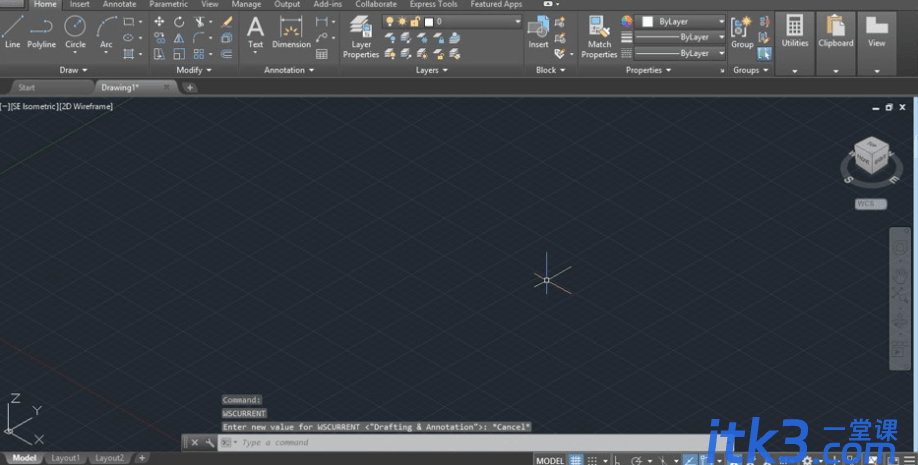Screen dimensions: 918x465
Task: Toggle the layer freeze sun icon
Action: coord(402,22)
